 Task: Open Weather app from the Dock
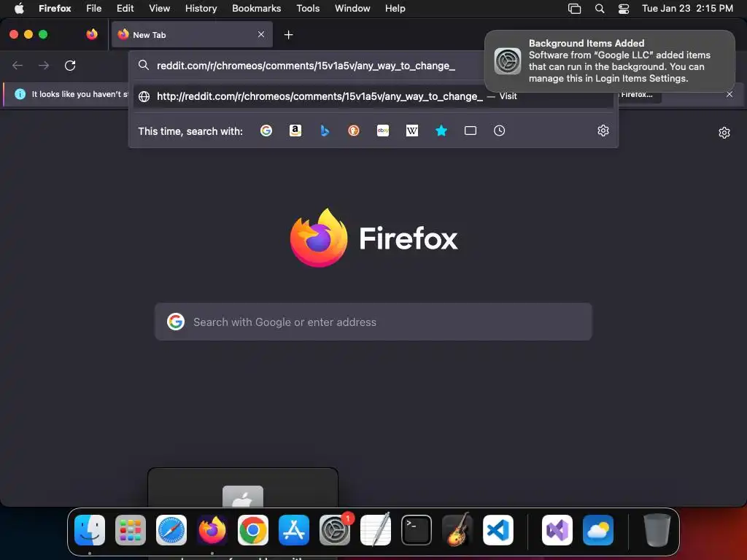coord(598,530)
